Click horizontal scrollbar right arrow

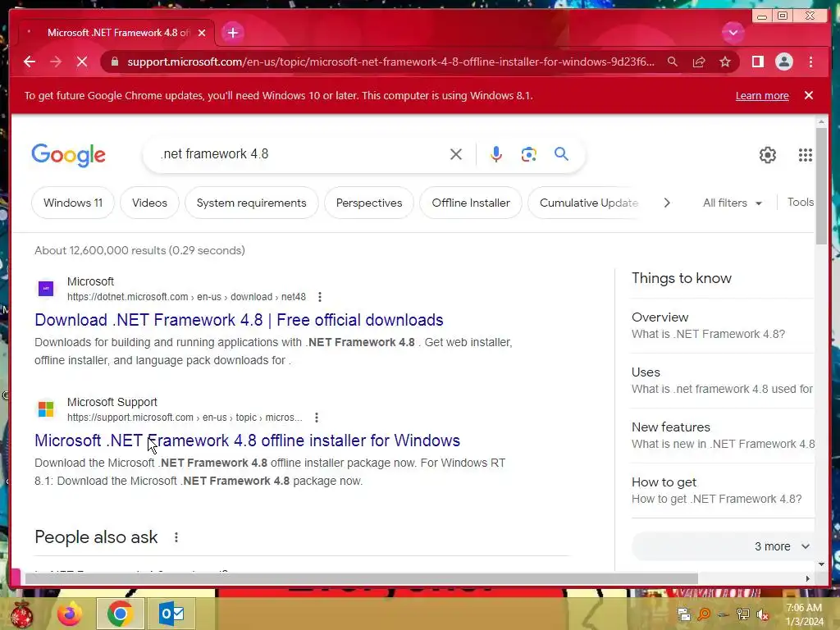click(x=807, y=578)
